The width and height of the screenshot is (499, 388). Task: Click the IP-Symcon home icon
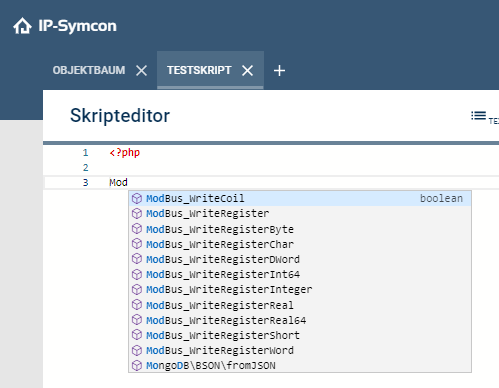[22, 26]
